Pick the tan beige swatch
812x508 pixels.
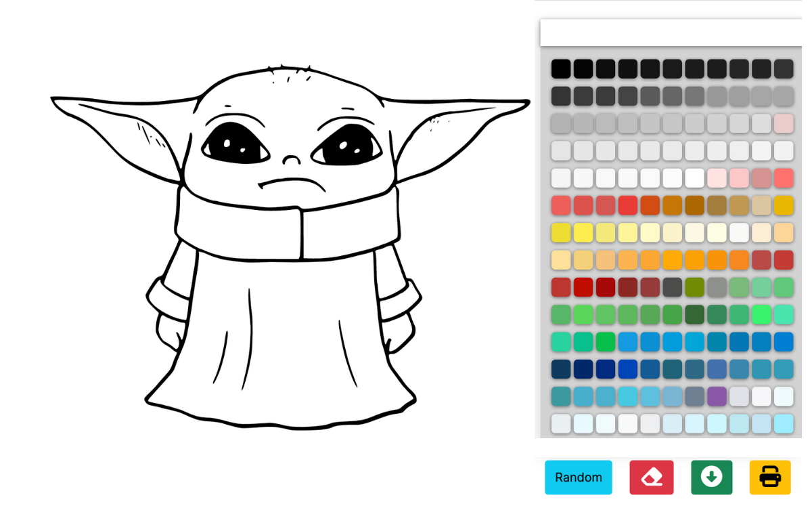pyautogui.click(x=761, y=205)
